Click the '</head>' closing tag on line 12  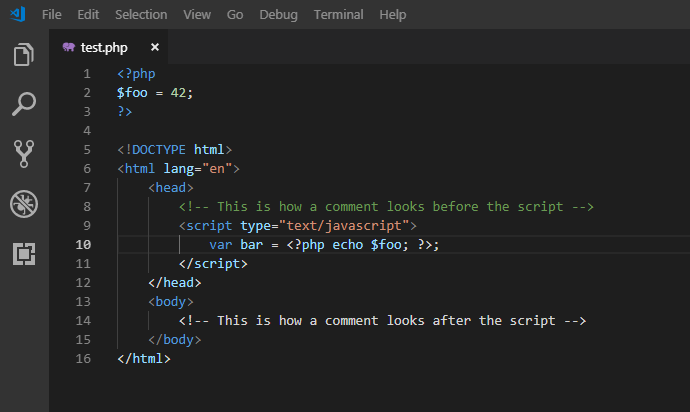[x=175, y=282]
